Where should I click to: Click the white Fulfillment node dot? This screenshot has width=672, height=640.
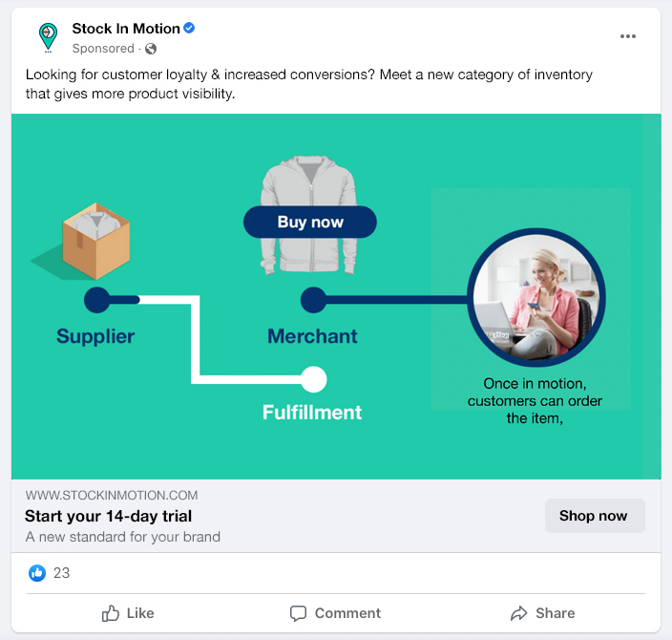(x=313, y=379)
